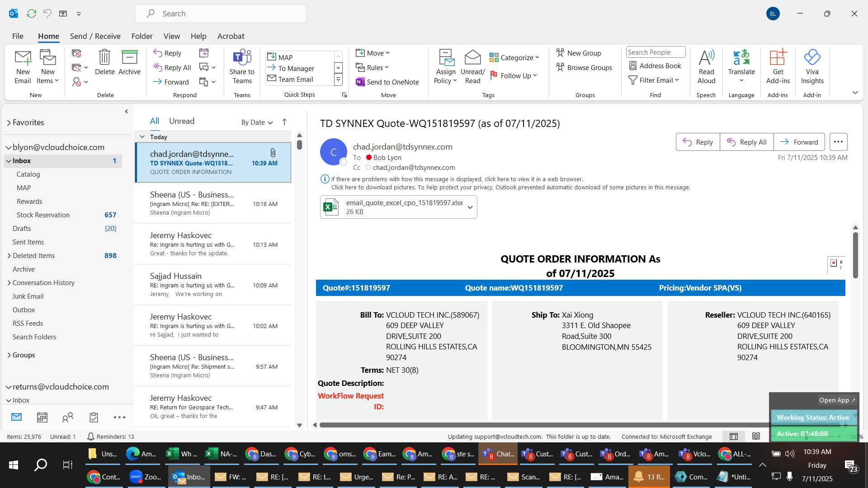Open the attachment options dropdown arrow

tap(470, 207)
